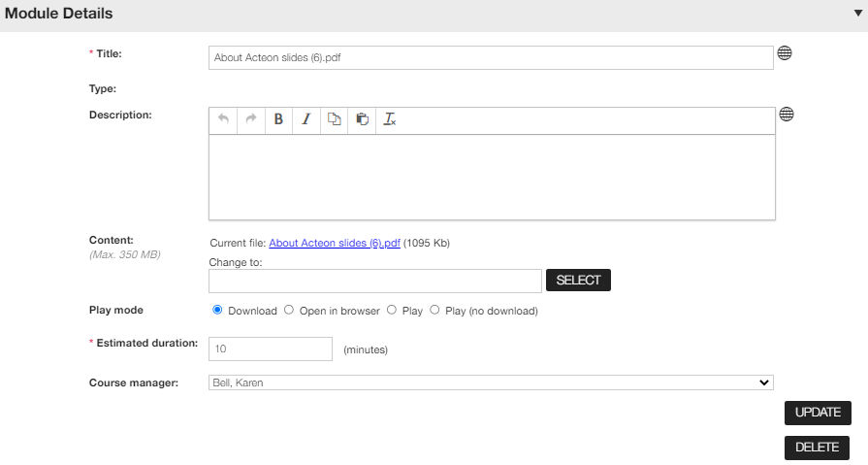The height and width of the screenshot is (465, 868).
Task: Choose the Play radio option
Action: pos(392,310)
